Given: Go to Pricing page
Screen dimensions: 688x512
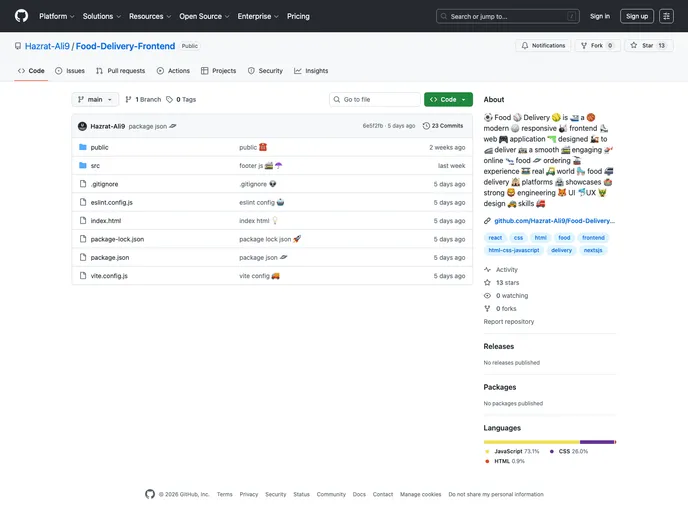Looking at the screenshot, I should click(x=298, y=16).
